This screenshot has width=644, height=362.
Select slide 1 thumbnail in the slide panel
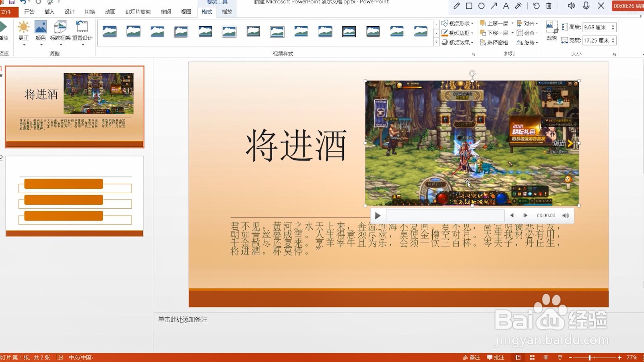(x=74, y=107)
